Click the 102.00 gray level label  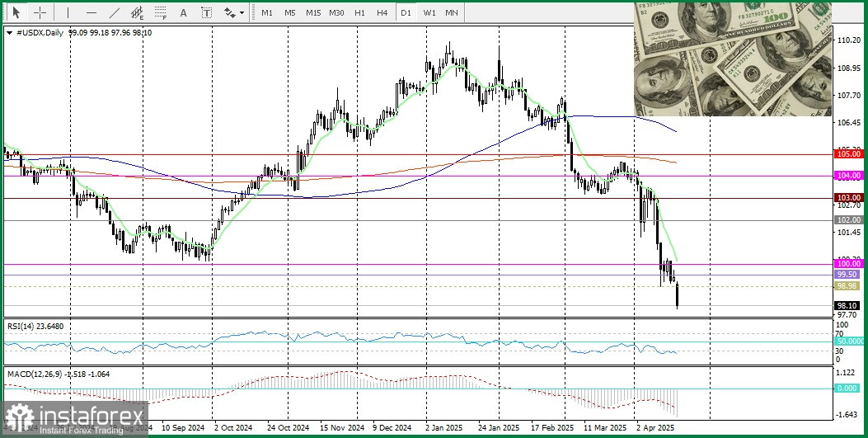click(848, 220)
